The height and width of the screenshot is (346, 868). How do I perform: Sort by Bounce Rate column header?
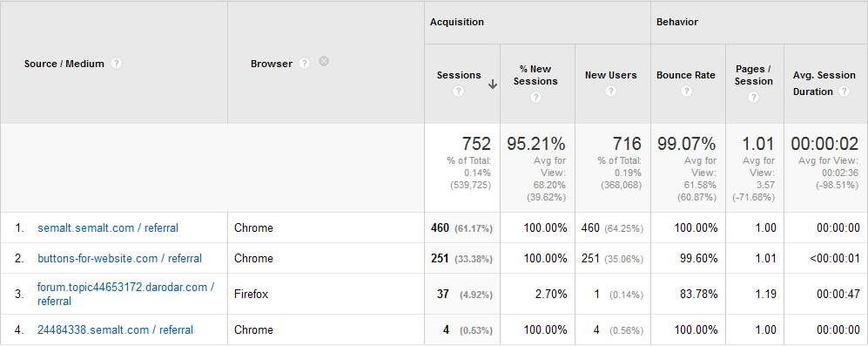(686, 76)
